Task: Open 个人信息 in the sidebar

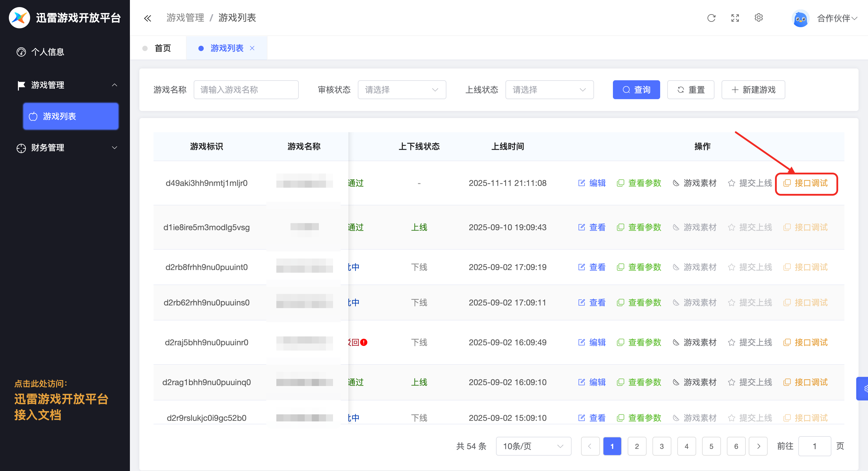Action: tap(48, 52)
